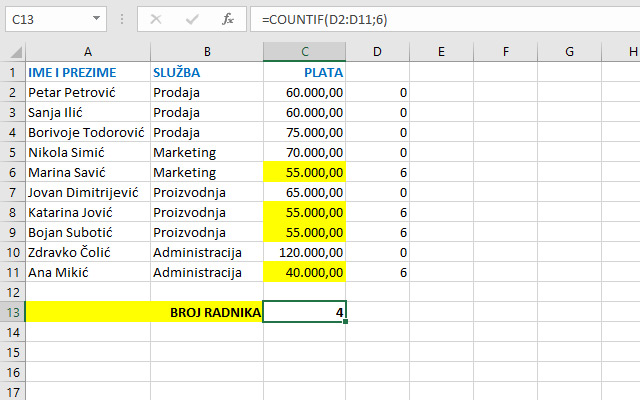Select Marina Savić's highlighted salary cell
Viewport: 640px width, 400px height.
coord(305,172)
